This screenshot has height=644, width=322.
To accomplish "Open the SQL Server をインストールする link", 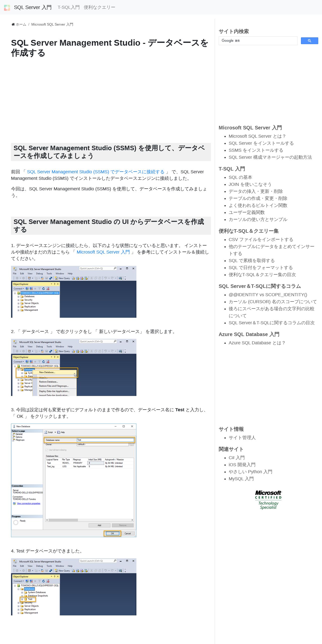I will tap(261, 143).
